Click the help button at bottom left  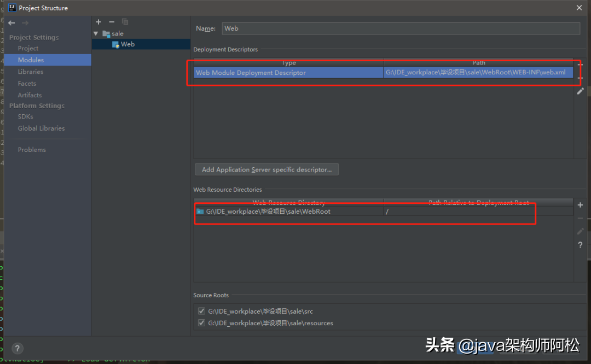click(18, 348)
